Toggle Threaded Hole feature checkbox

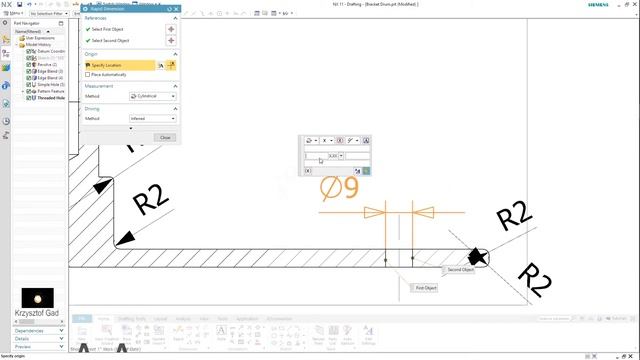pyautogui.click(x=29, y=98)
